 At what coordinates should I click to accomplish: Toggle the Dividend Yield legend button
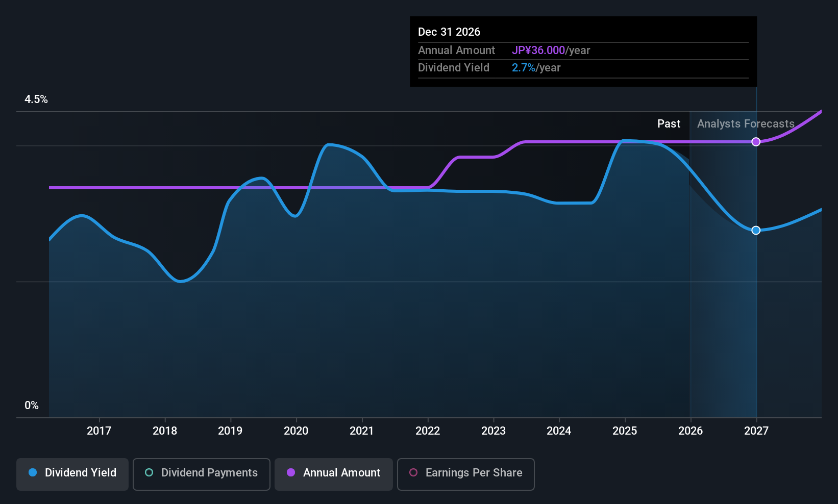click(x=72, y=474)
